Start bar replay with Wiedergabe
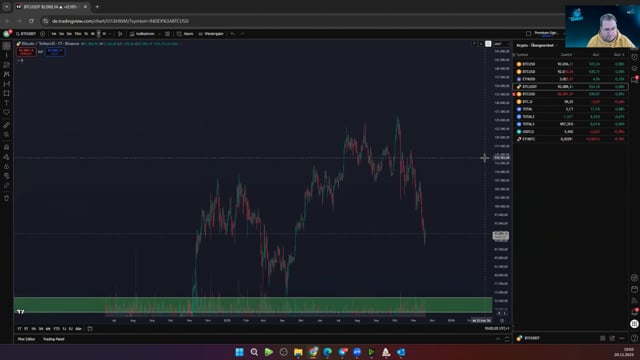 click(211, 34)
